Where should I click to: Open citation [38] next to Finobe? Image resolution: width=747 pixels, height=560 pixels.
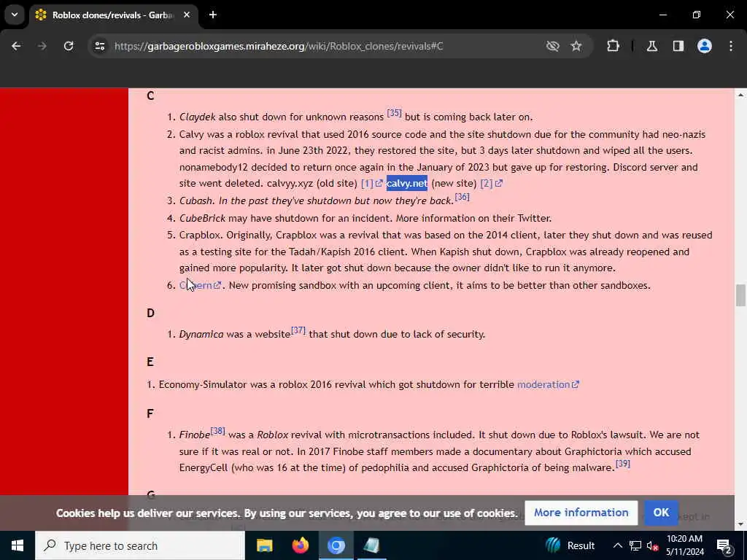(217, 431)
